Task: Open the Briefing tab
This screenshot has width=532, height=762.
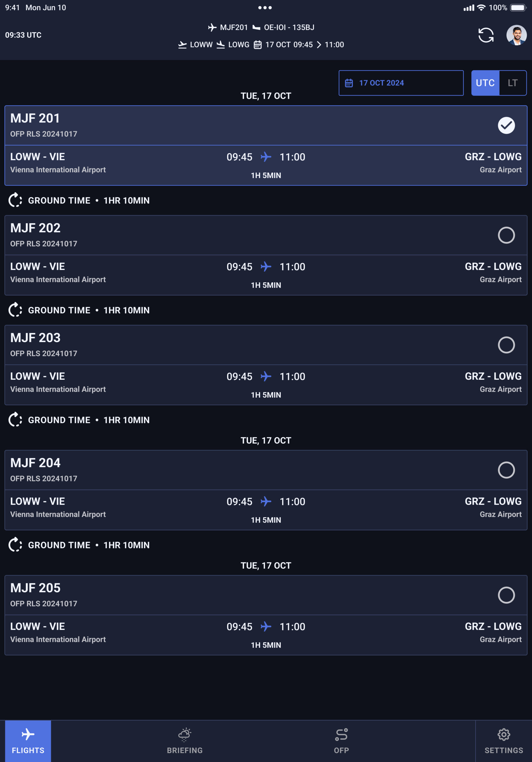Action: (x=185, y=741)
